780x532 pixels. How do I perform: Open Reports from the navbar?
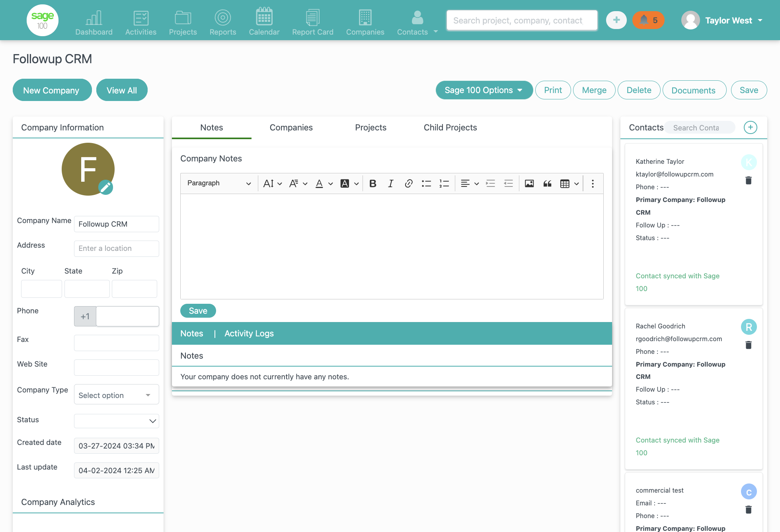[223, 22]
